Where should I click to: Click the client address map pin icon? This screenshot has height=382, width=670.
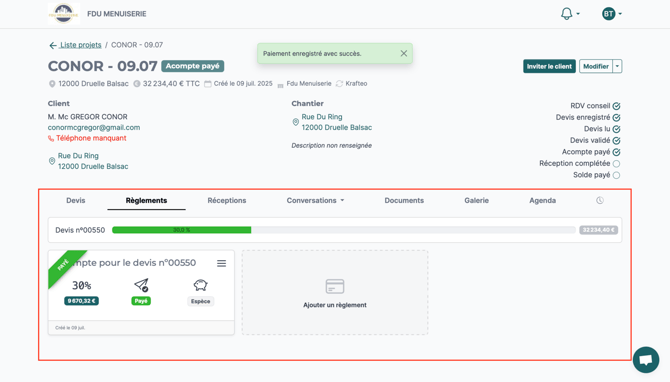[52, 161]
